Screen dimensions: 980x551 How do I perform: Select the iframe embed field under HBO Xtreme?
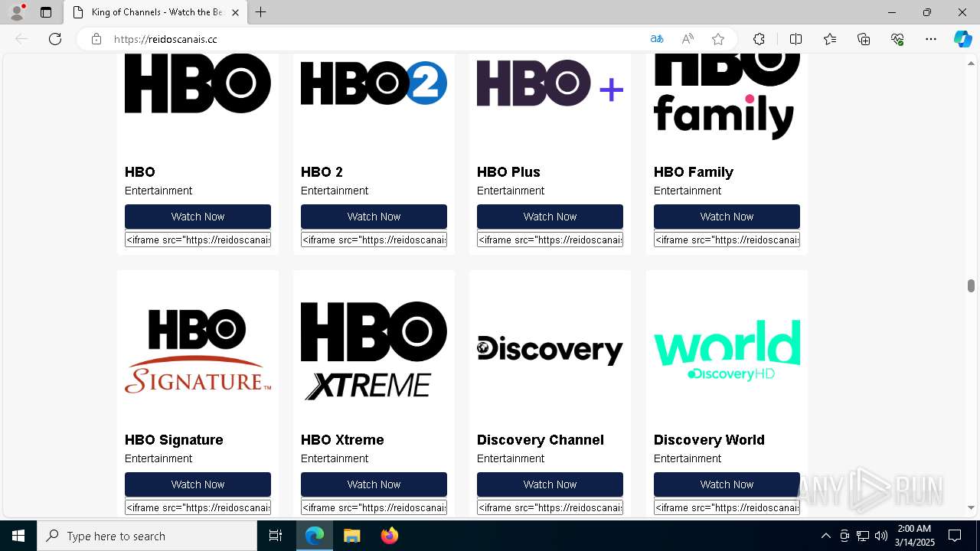374,507
